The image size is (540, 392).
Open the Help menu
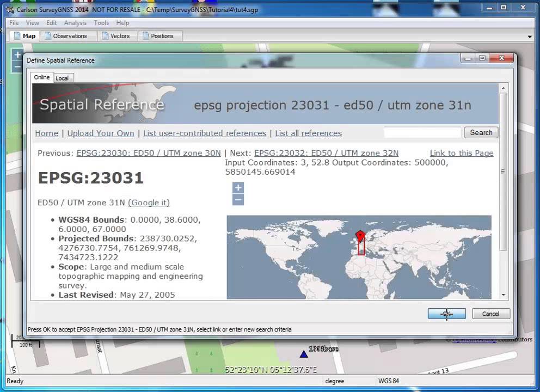[x=122, y=23]
